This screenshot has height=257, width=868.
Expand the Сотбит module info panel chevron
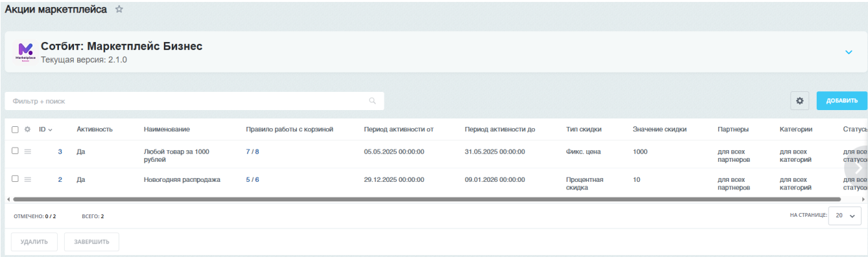(x=849, y=52)
